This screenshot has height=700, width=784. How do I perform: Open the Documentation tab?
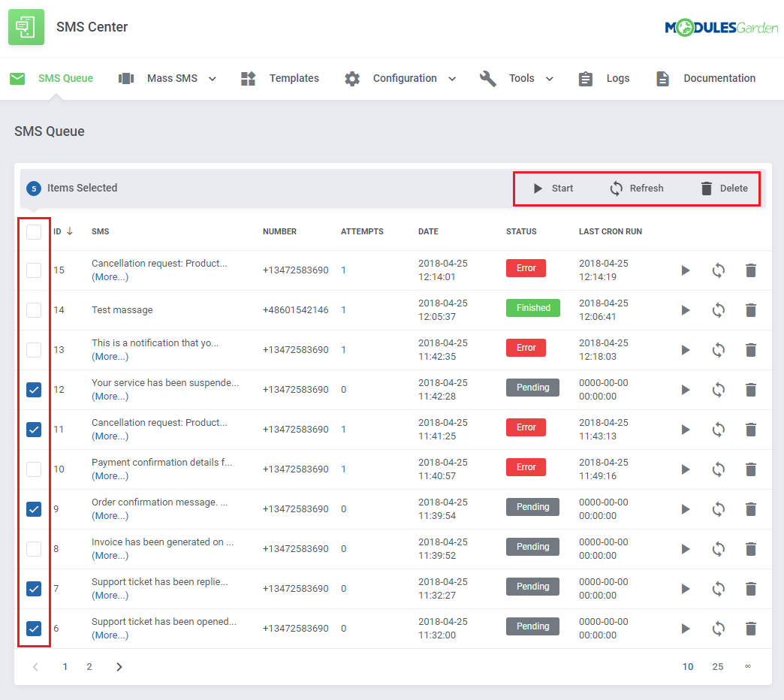(705, 79)
